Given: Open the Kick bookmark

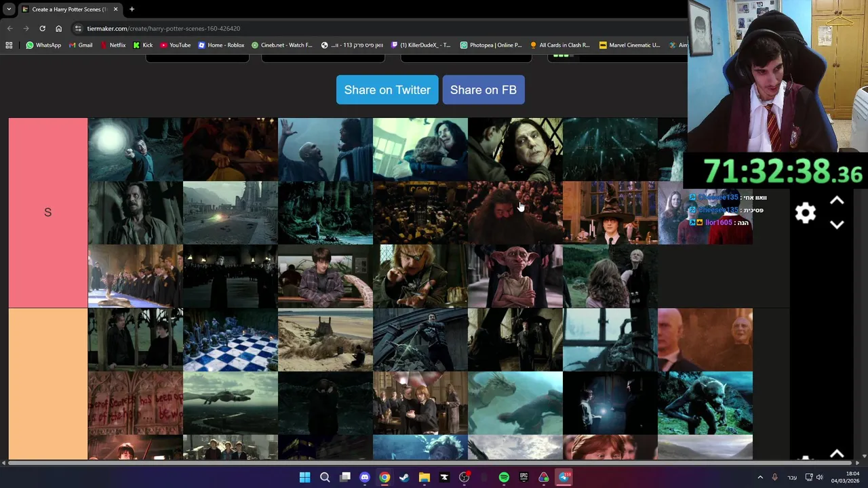Looking at the screenshot, I should (x=142, y=45).
